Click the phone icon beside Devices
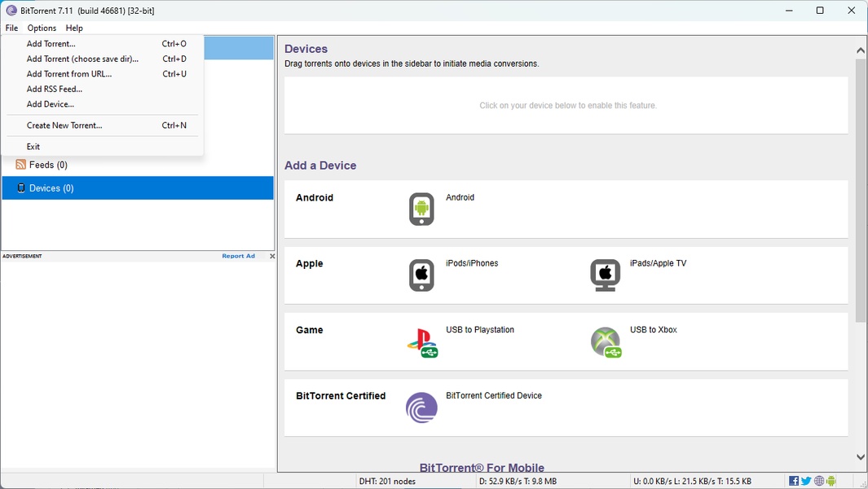Image resolution: width=868 pixels, height=489 pixels. point(20,187)
